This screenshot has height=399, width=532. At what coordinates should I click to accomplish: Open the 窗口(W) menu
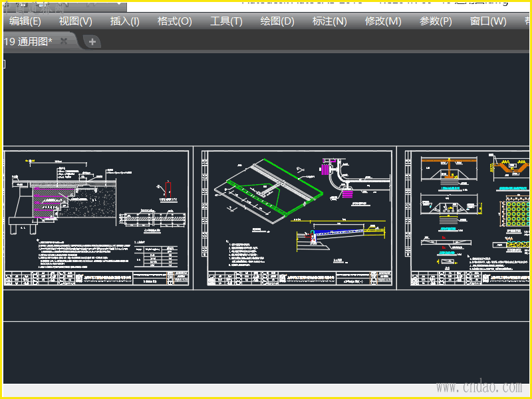pos(488,21)
